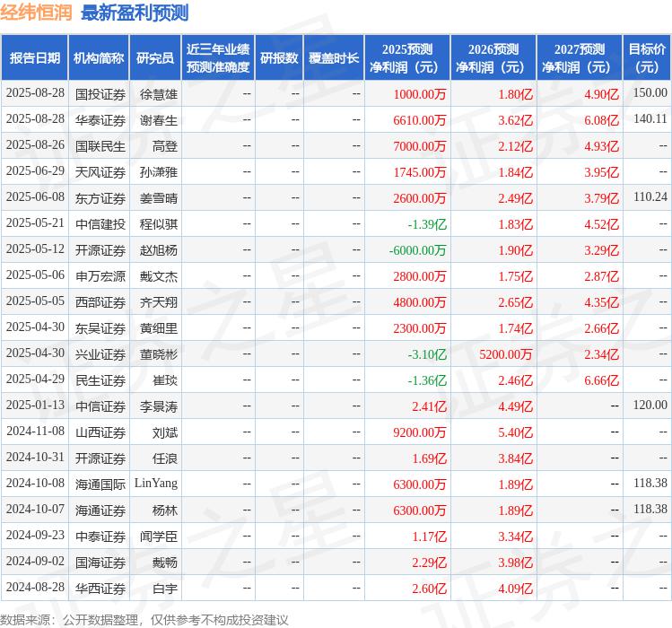Select the 东方证券 institution cell
The height and width of the screenshot is (628, 672).
(100, 198)
